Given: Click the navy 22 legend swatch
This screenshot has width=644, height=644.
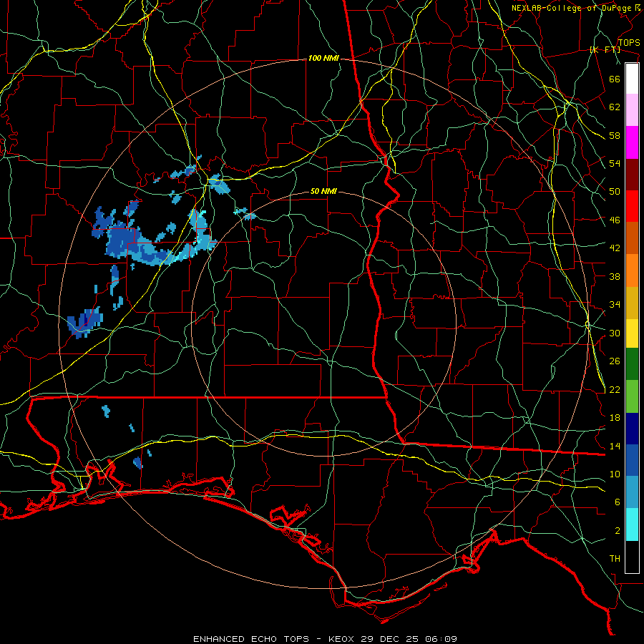Looking at the screenshot, I should [632, 429].
